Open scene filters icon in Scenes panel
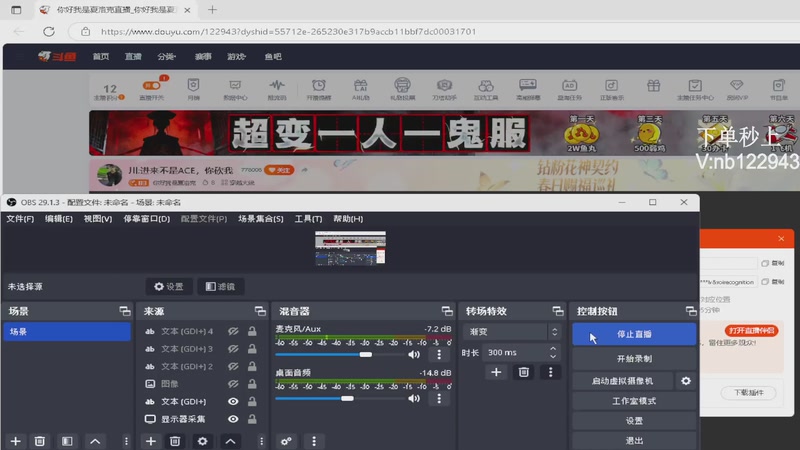 (67, 441)
